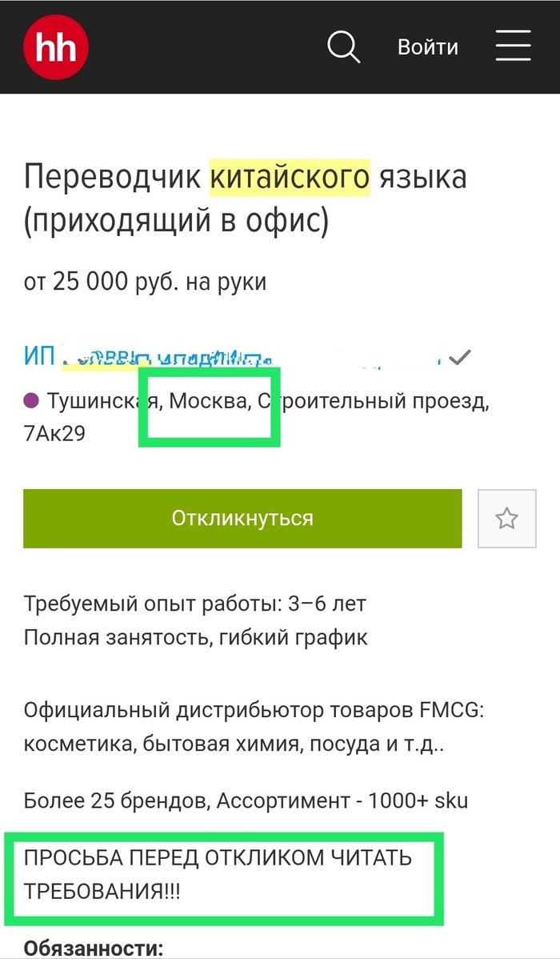560x959 pixels.
Task: Click Полная занятость, гибкий график line
Action: coord(196,638)
